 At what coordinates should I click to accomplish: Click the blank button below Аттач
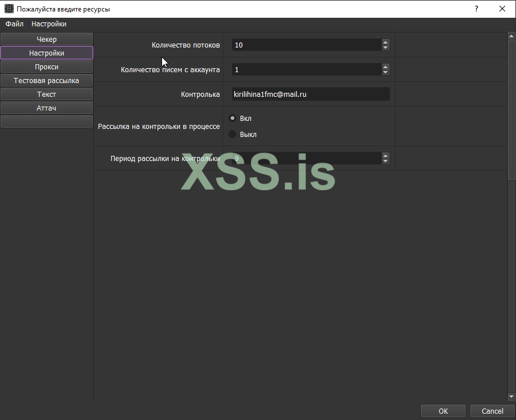pyautogui.click(x=46, y=121)
